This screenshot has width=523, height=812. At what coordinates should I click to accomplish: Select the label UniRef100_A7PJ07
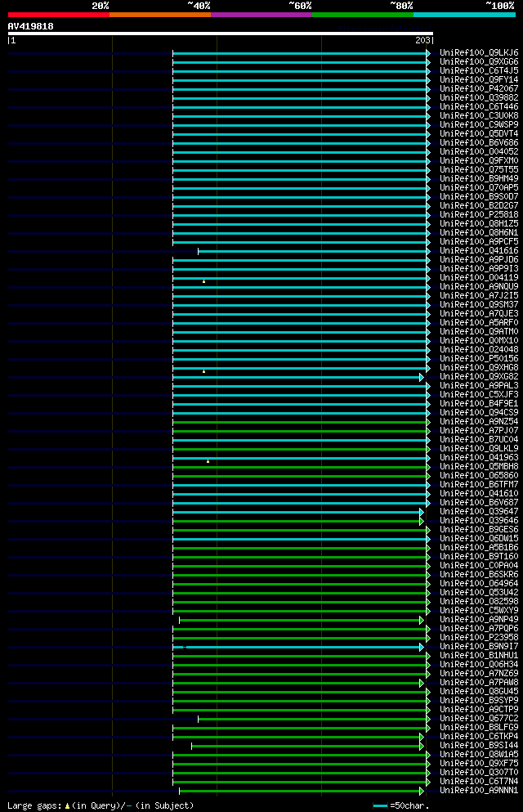479,431
